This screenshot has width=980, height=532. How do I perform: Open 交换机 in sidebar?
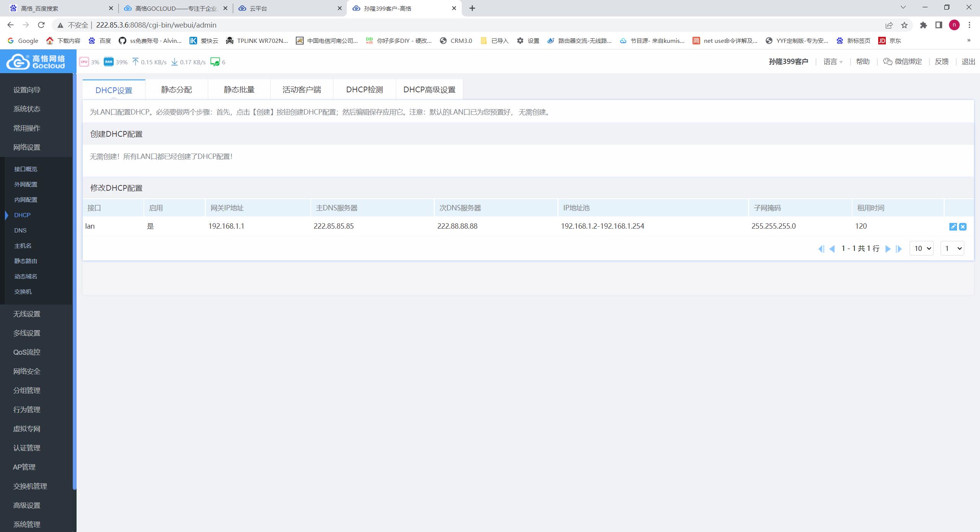tap(23, 291)
